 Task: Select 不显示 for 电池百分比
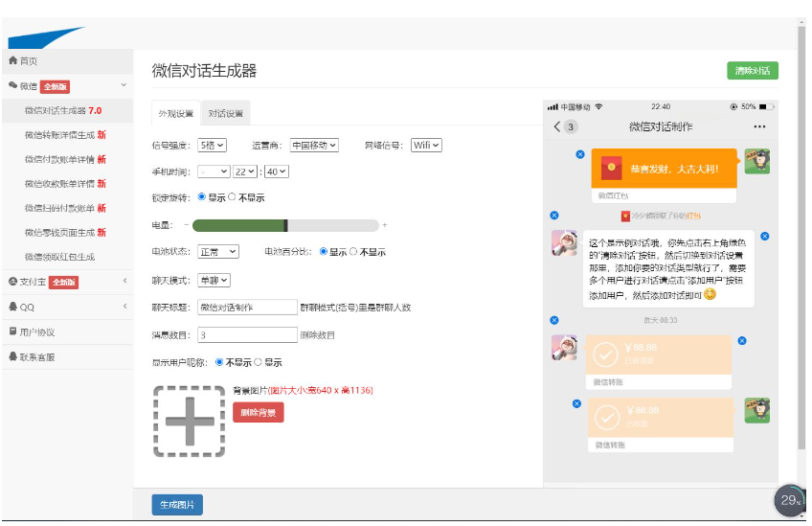(353, 251)
